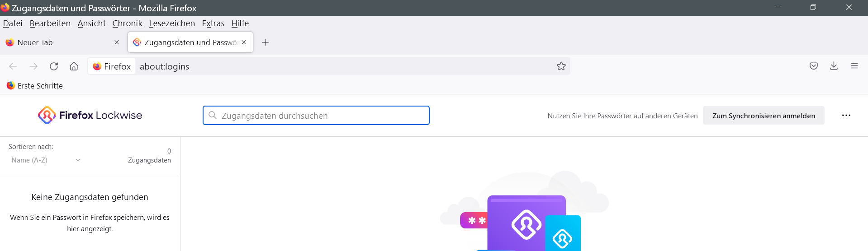Viewport: 868px width, 251px height.
Task: Click the Lockwise illustration graphic
Action: coord(525,211)
